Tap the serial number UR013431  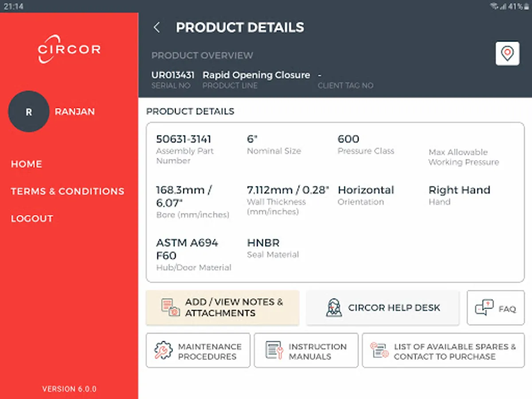coord(173,75)
